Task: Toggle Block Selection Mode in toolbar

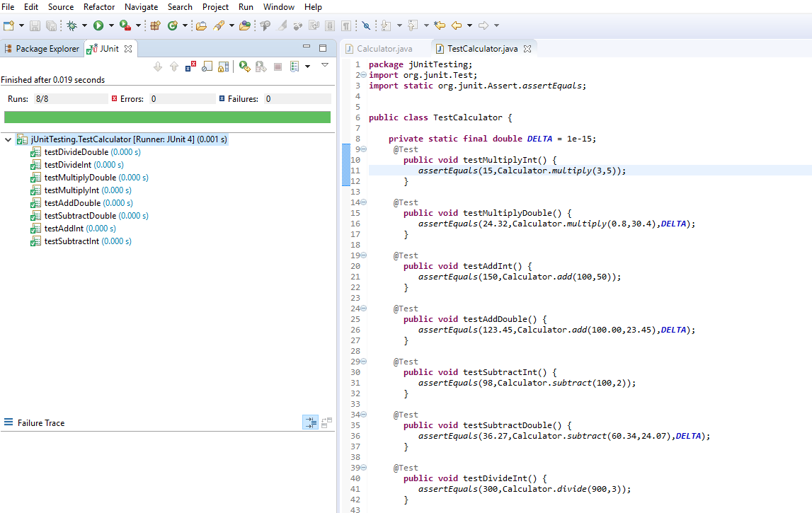Action: click(x=330, y=25)
